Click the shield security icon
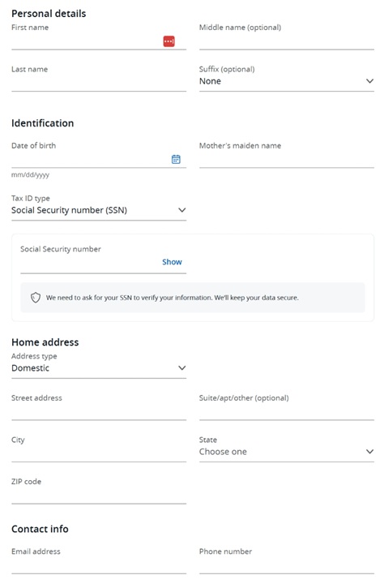The width and height of the screenshot is (388, 588). coord(36,298)
